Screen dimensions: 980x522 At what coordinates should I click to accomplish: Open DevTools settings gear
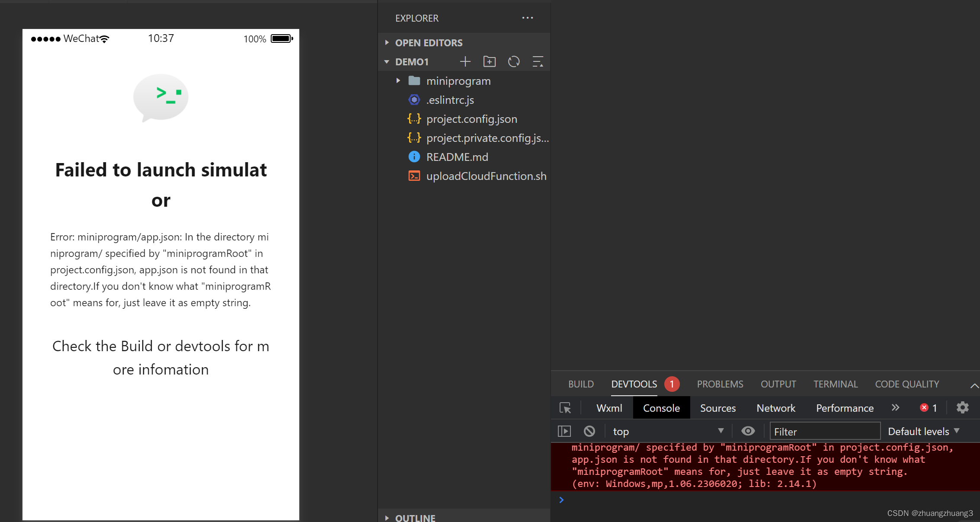pyautogui.click(x=963, y=408)
